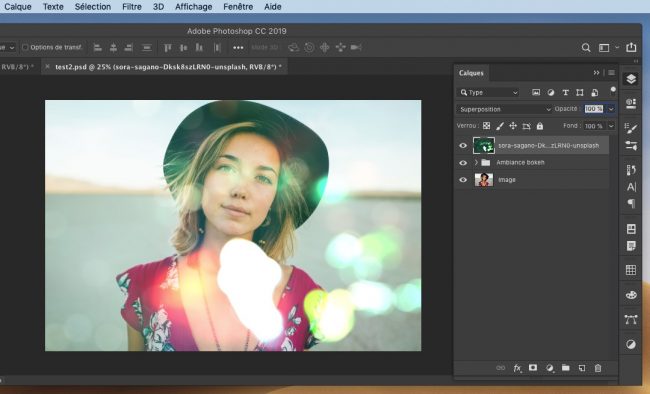Screen dimensions: 650x394
Task: Create new fill or adjustment layer
Action: click(549, 368)
